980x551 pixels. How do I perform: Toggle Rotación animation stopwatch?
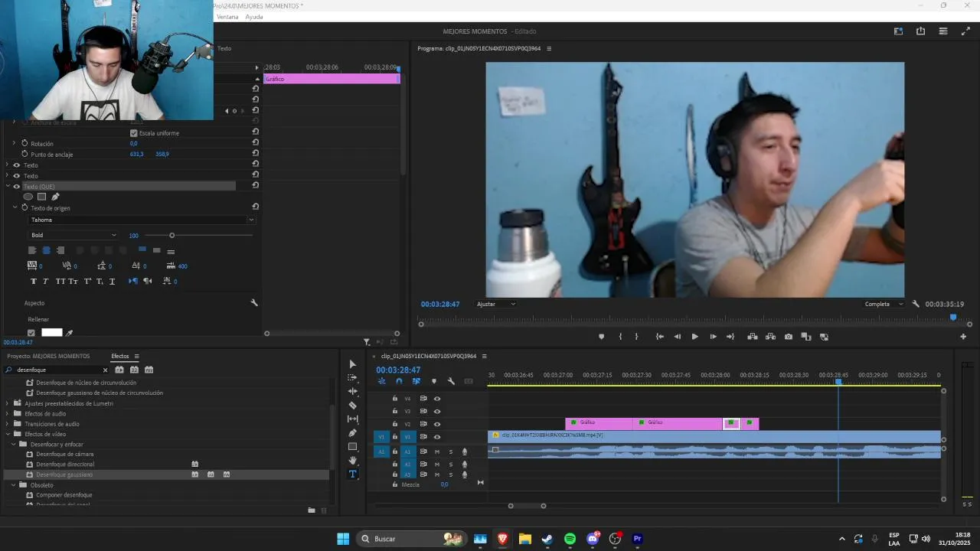pyautogui.click(x=24, y=143)
